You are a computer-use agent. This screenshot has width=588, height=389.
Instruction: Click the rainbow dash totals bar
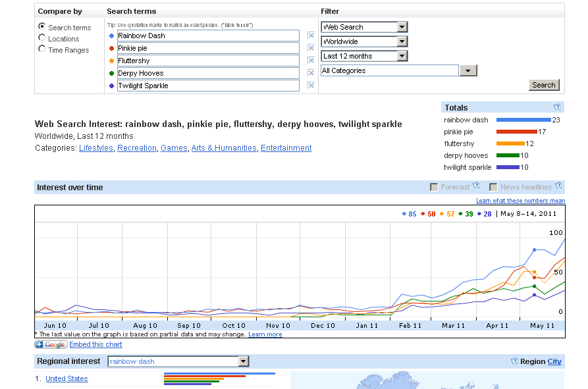(x=524, y=120)
